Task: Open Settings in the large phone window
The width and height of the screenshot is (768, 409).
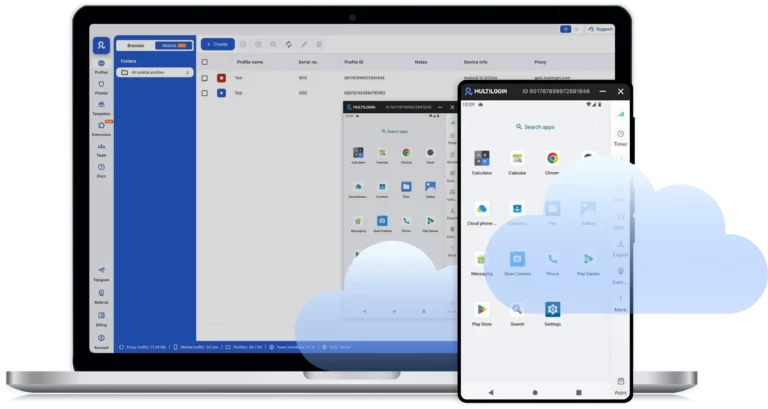Action: pos(552,314)
